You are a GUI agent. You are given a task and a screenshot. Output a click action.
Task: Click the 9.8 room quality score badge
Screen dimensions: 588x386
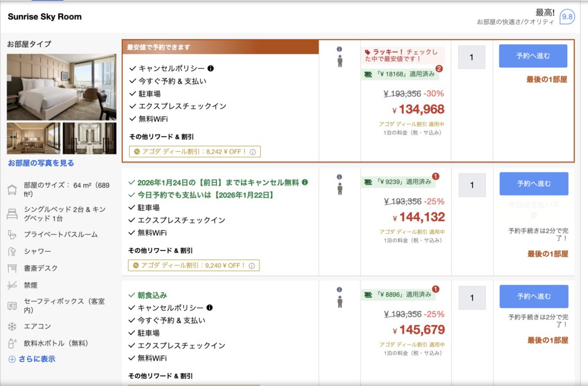pyautogui.click(x=567, y=17)
